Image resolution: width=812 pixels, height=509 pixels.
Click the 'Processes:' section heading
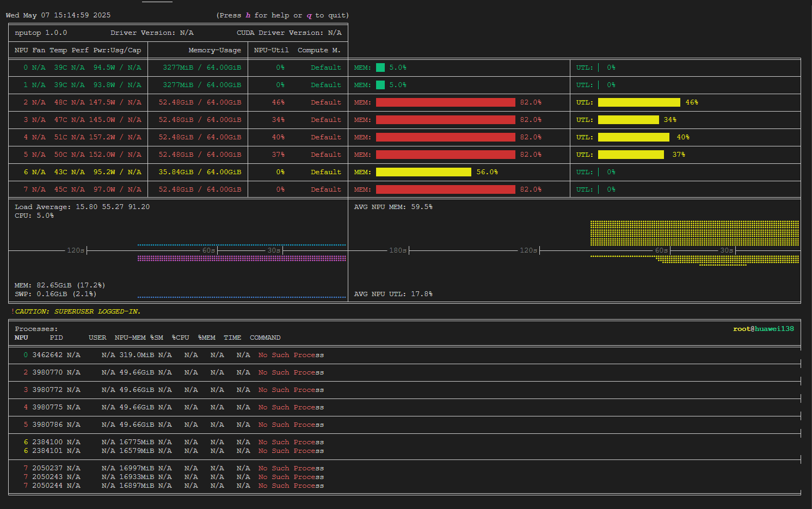click(36, 329)
